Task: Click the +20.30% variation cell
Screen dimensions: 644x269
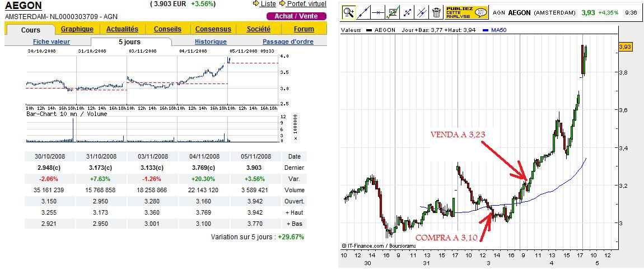Action: 204,179
